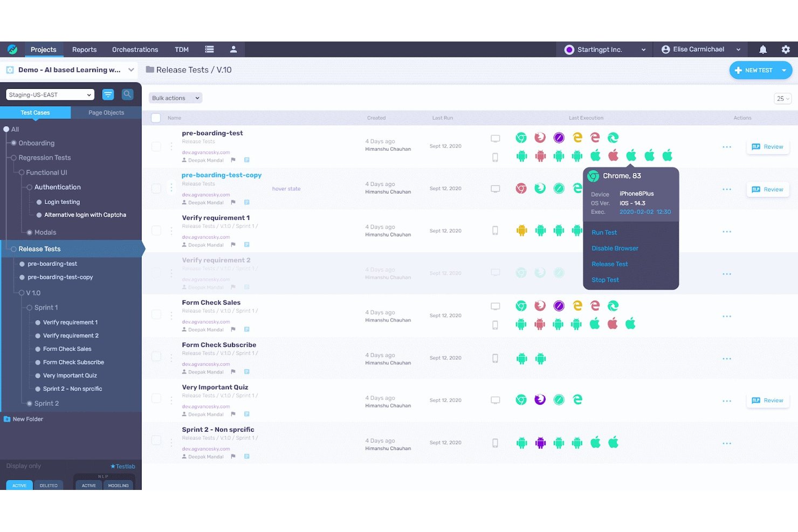Open the Projects menu
Screen dimensions: 798x532
click(43, 49)
